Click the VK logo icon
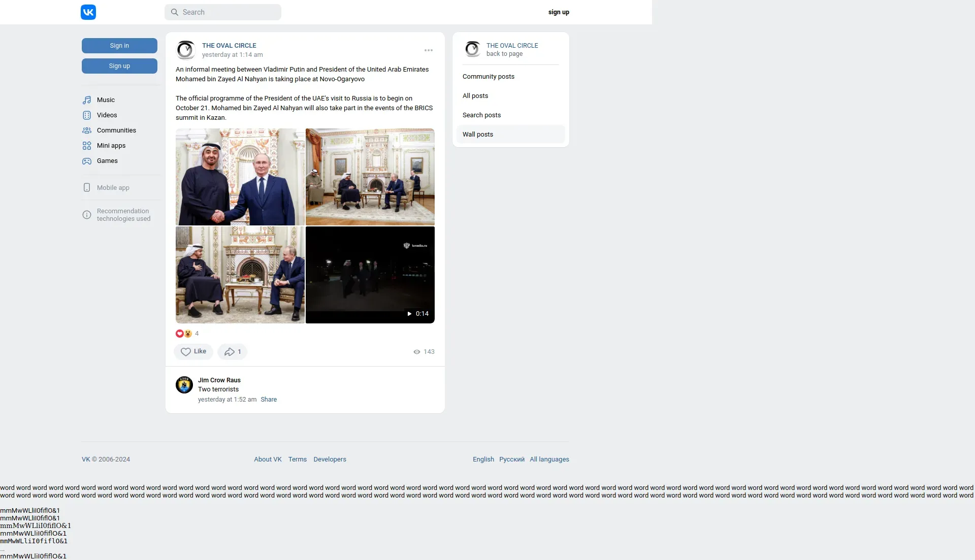This screenshot has height=560, width=975. point(88,12)
